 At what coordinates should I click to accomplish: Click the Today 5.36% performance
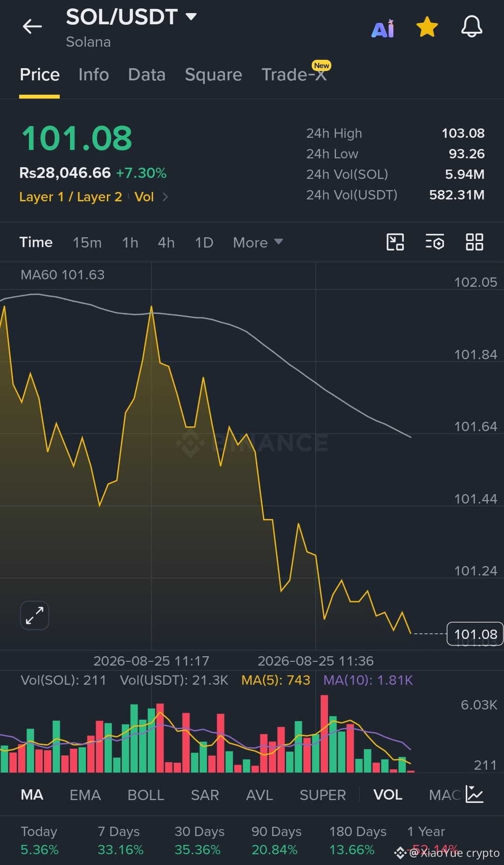tap(40, 840)
